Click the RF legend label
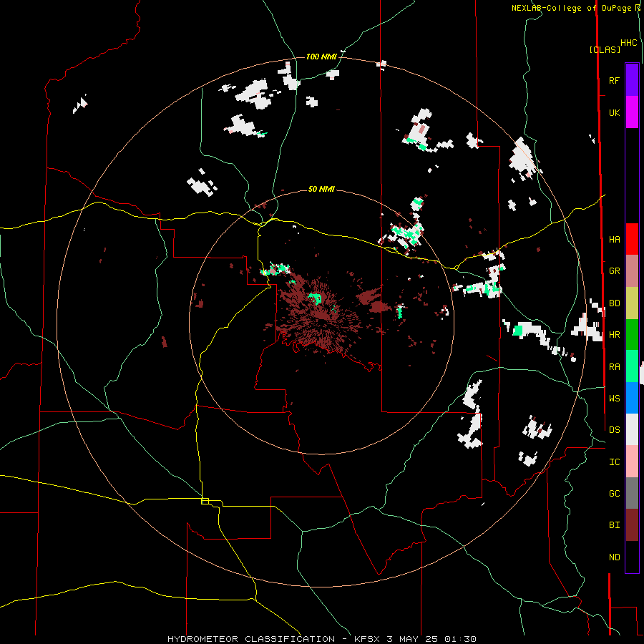The width and height of the screenshot is (644, 644). [614, 80]
